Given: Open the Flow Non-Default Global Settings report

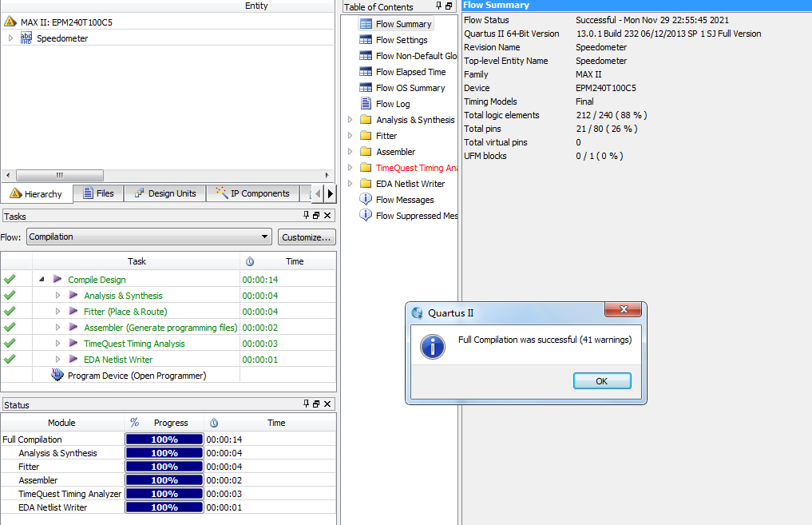Looking at the screenshot, I should click(416, 56).
